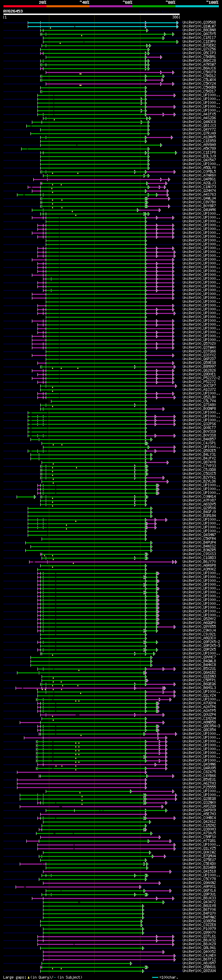Open the UniRef100_A1DNV5 entry
The image size is (222, 980).
199,137
